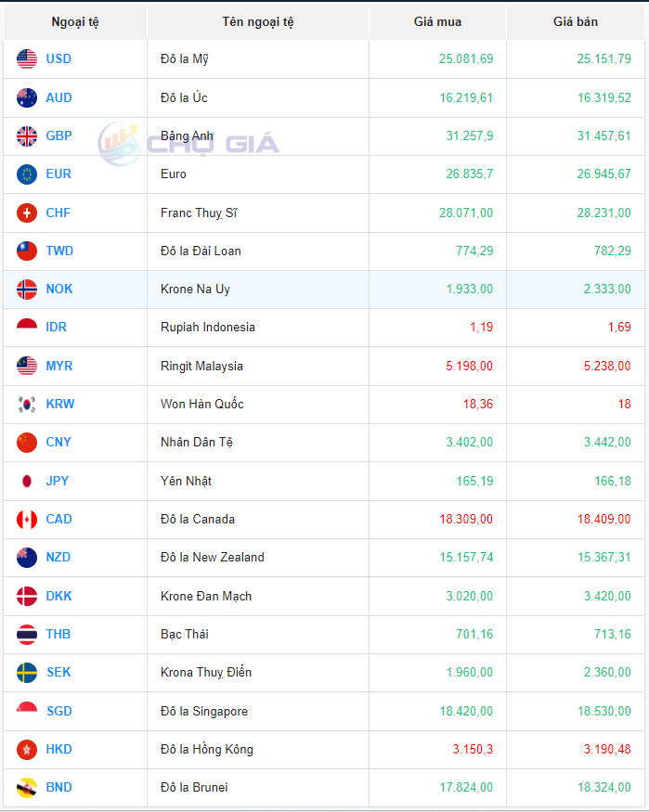Screen dimensions: 649x812
Task: Click the Australia flag icon
Action: [27, 97]
